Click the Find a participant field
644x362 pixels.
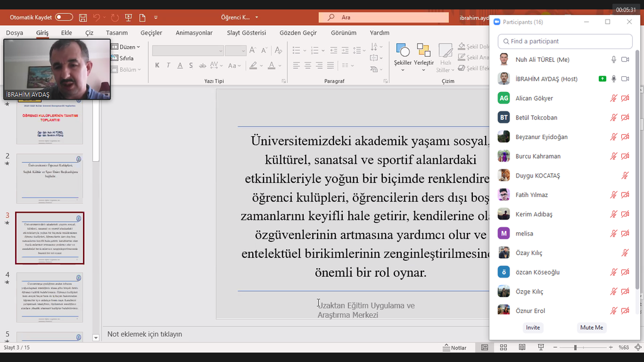point(565,41)
